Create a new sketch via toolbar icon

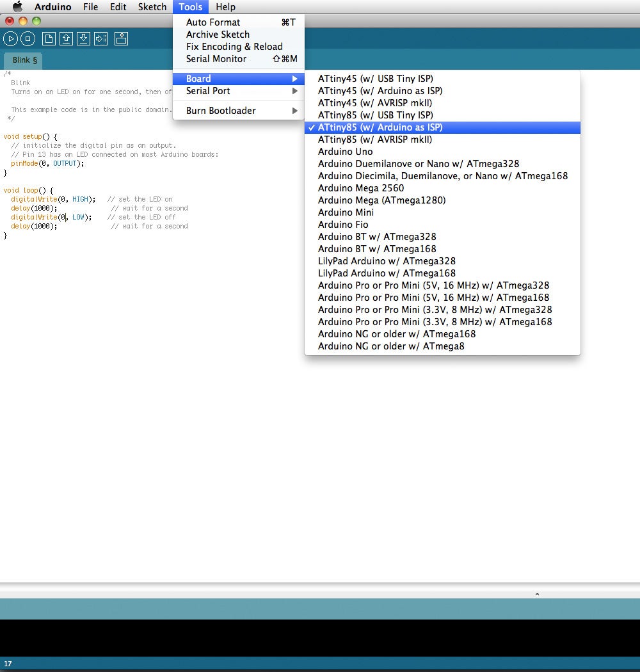click(x=49, y=39)
